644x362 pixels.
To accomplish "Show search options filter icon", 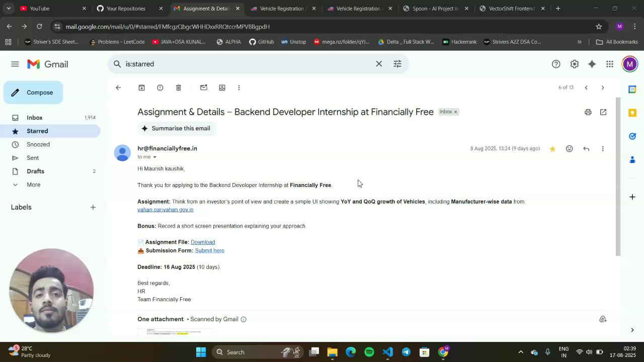I will pyautogui.click(x=397, y=64).
